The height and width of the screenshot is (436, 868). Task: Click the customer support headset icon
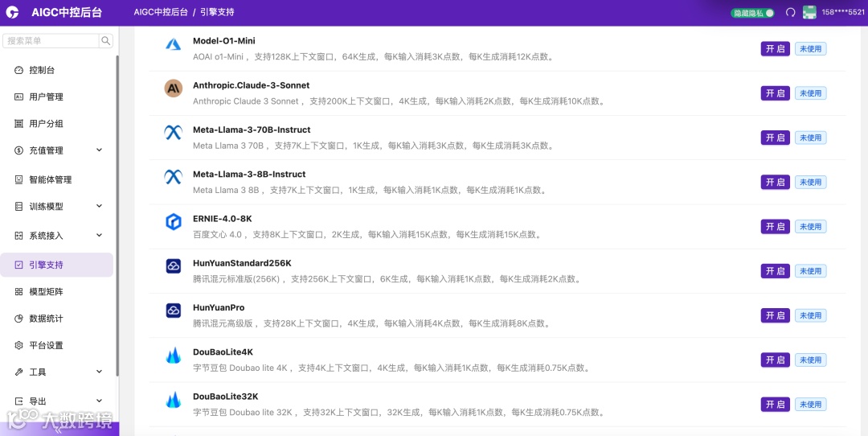[x=790, y=12]
